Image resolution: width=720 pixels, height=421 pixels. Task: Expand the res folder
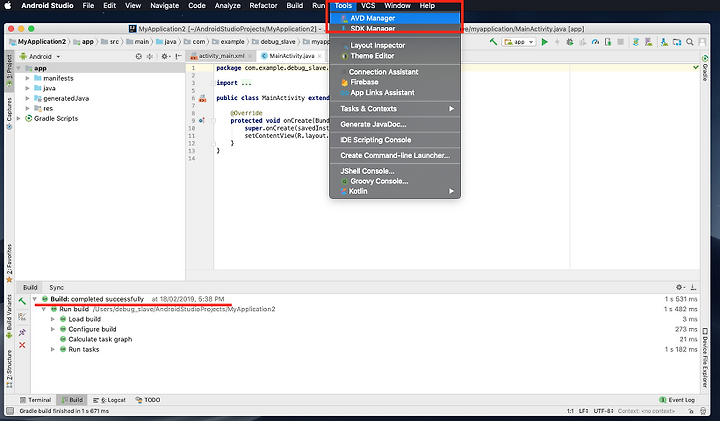[x=27, y=108]
